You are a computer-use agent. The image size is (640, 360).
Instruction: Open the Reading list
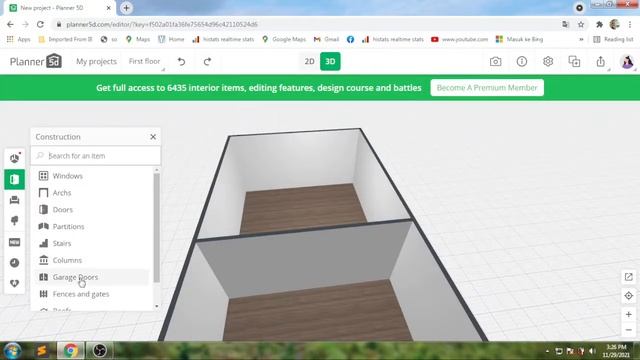(x=613, y=40)
